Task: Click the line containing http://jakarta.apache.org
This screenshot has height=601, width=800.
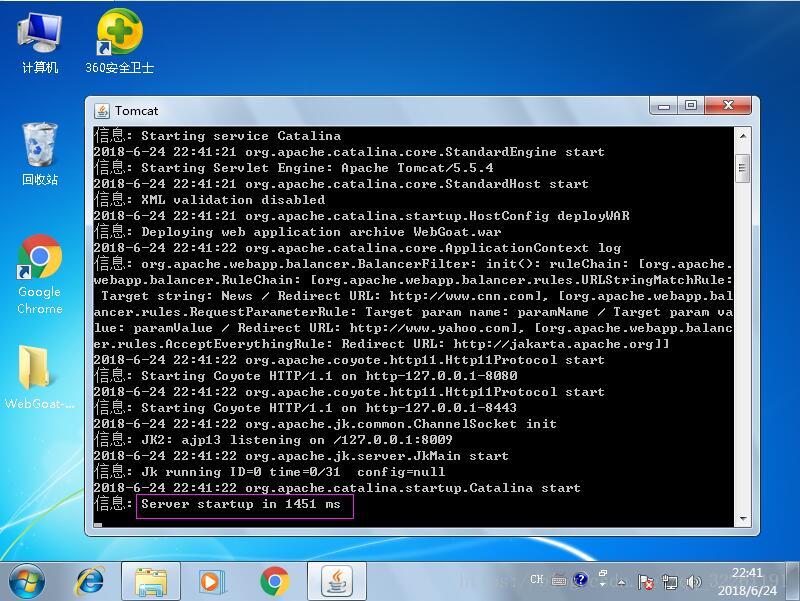Action: 381,344
